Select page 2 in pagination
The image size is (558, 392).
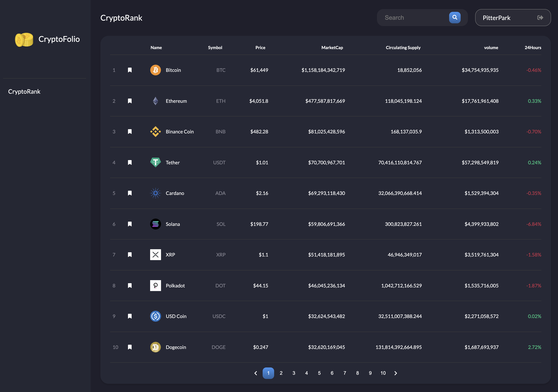(281, 373)
